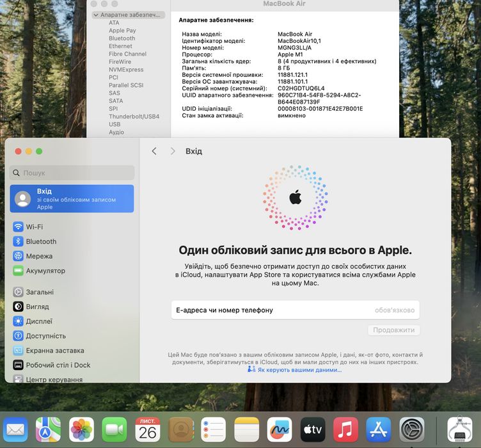Select Parallel SCSI in hardware list
481x448 pixels.
point(126,85)
